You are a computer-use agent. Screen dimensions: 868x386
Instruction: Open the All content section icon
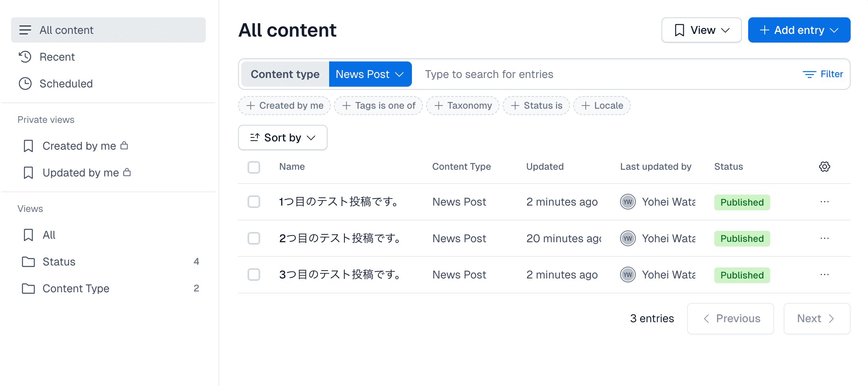25,30
